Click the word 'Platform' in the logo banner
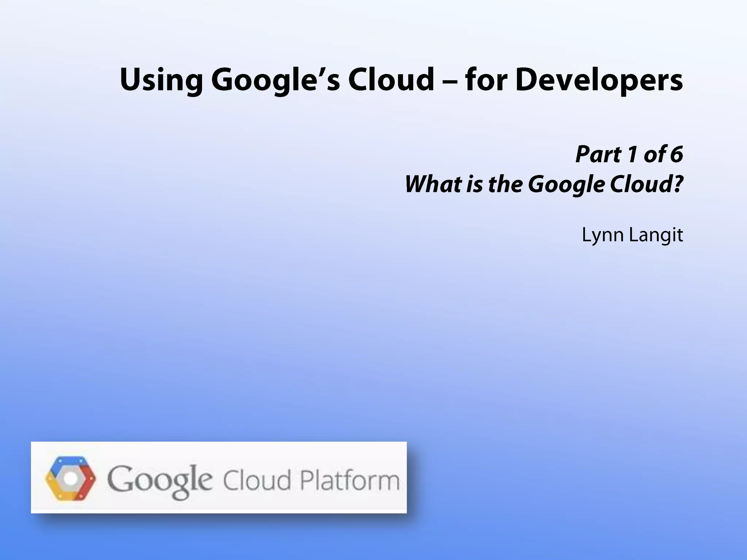 [x=349, y=481]
